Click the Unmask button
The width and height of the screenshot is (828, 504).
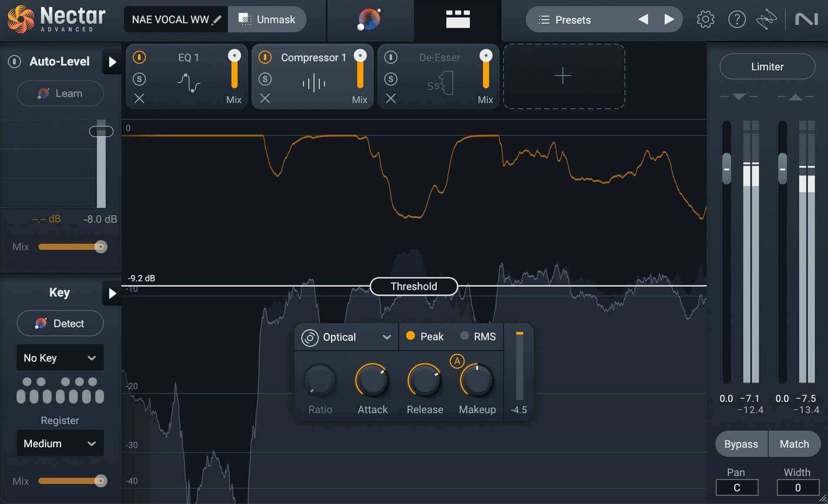[x=267, y=20]
